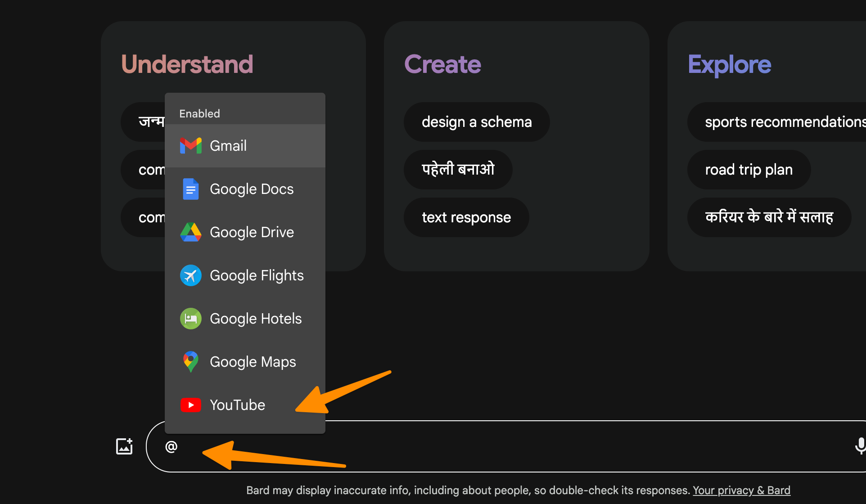Focus the prompt text input field
The width and height of the screenshot is (866, 504).
click(495, 446)
